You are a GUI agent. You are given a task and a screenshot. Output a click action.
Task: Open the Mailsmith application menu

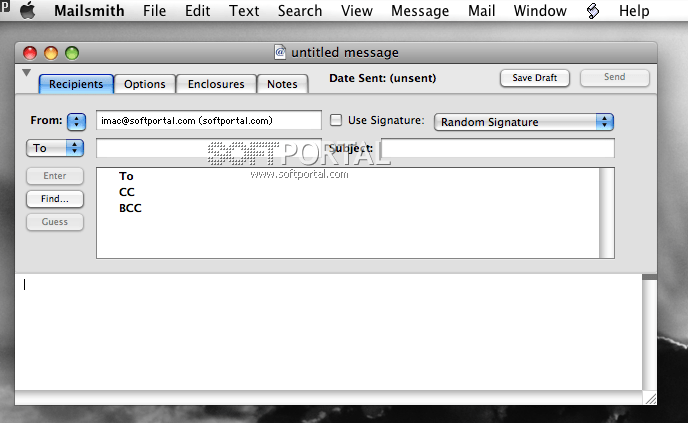click(89, 11)
